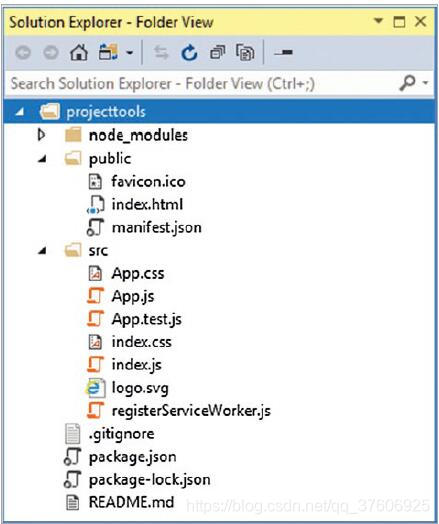Click the Home icon in the toolbar
Viewport: 439px width, 524px height.
tap(79, 52)
